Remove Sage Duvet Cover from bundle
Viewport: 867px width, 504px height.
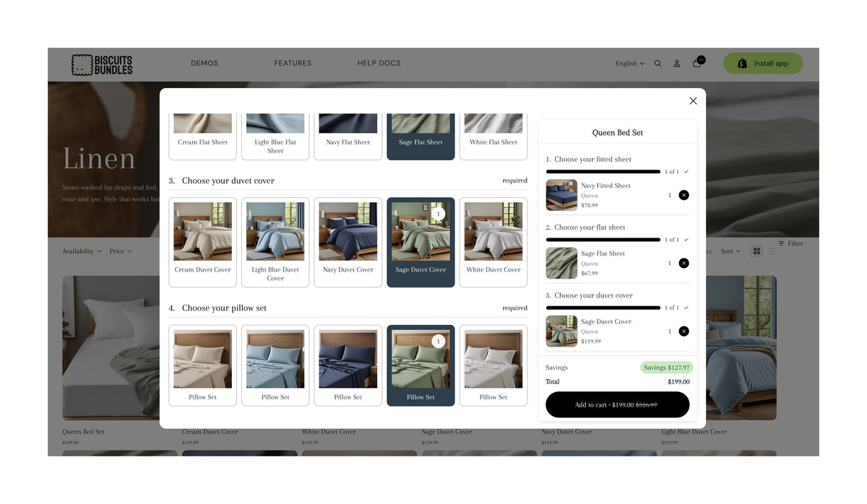pyautogui.click(x=683, y=331)
